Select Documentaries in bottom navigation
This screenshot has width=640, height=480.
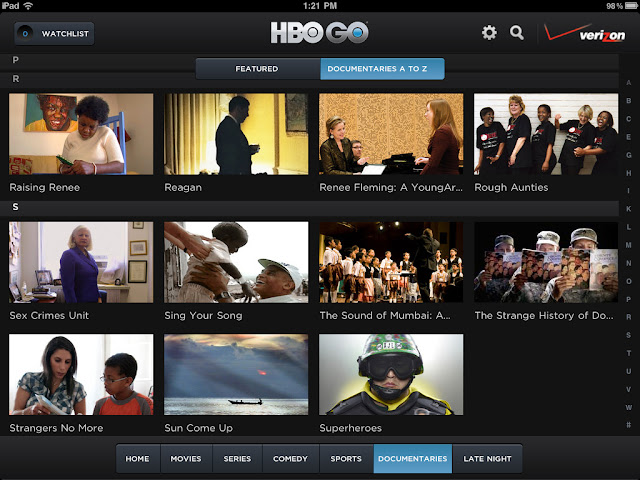413,458
